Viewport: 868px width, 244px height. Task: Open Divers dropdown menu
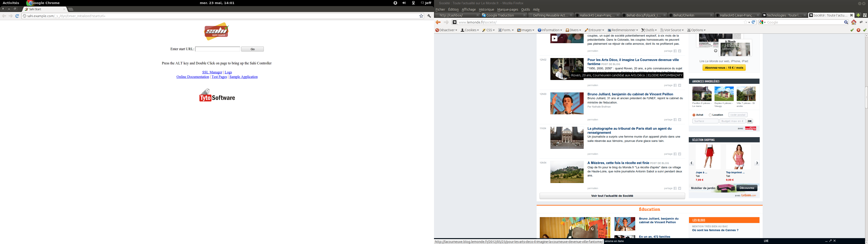573,30
